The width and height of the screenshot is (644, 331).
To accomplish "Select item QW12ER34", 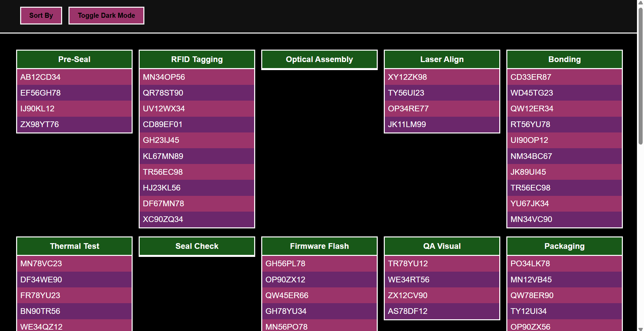I will point(564,109).
